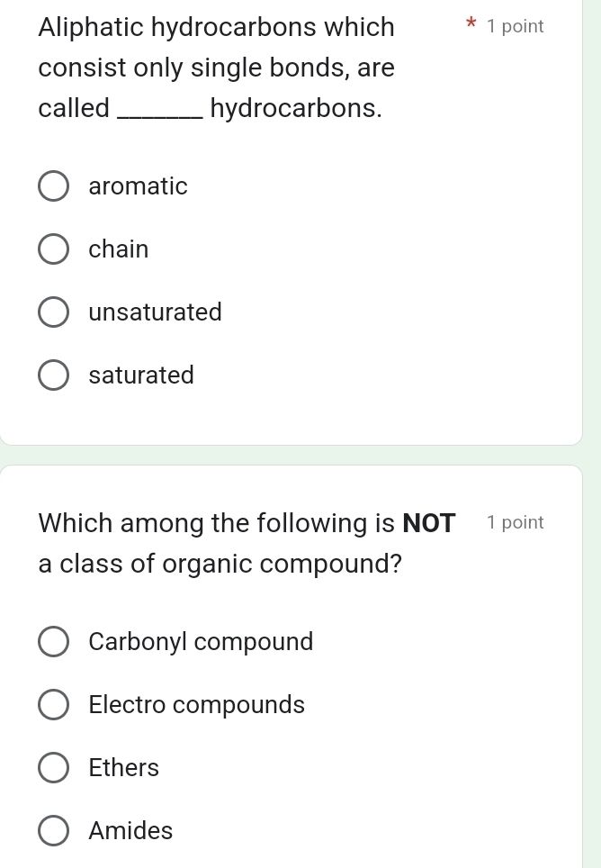Viewport: 601px width, 868px height.
Task: Click the 'Electro compounds' label text
Action: coord(196,705)
